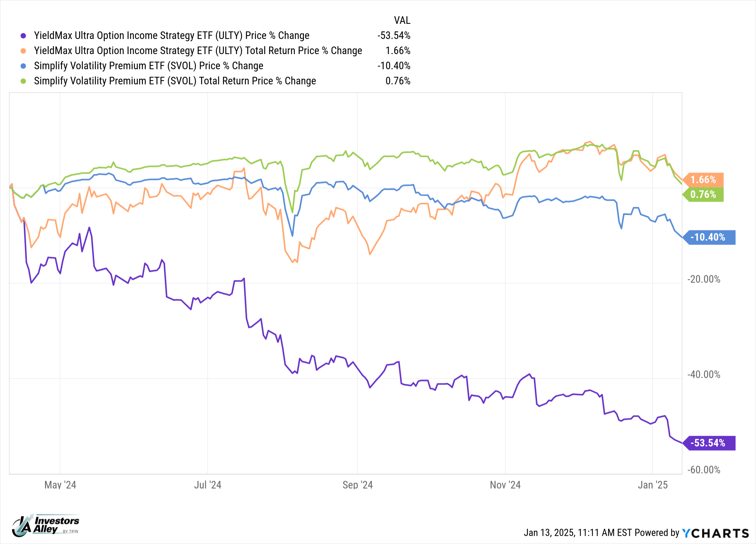Viewport: 756px width, 544px height.
Task: Click the -40.00% y-axis label
Action: (x=703, y=375)
